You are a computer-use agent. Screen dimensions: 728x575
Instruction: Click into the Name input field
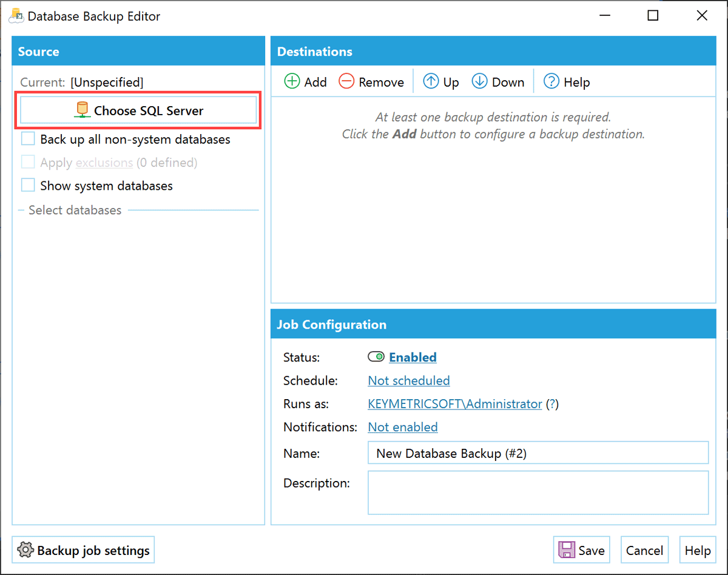(538, 453)
